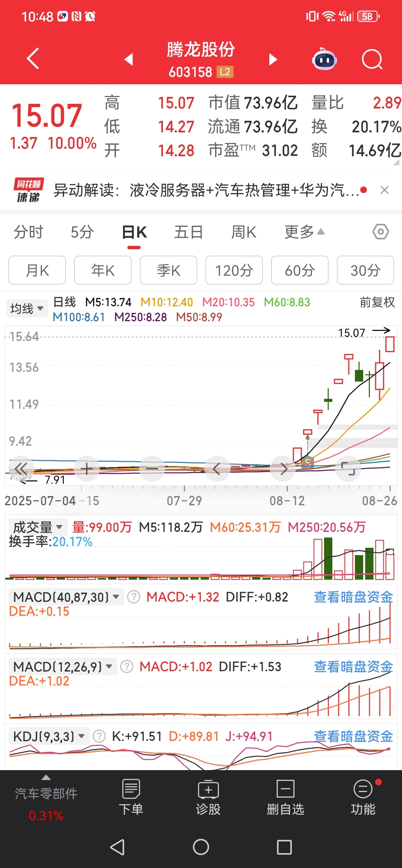Open KDJ(9,3,3) indicator dropdown
402x868 pixels.
[x=49, y=737]
